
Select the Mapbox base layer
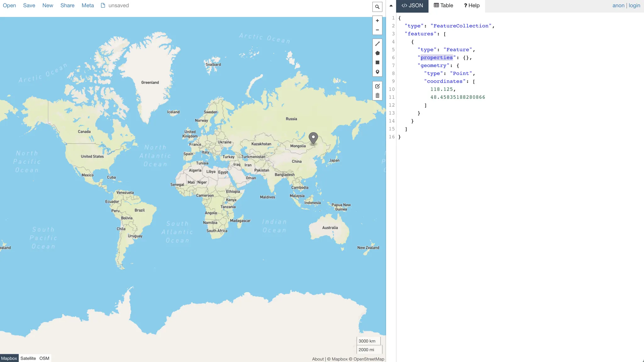click(x=9, y=358)
